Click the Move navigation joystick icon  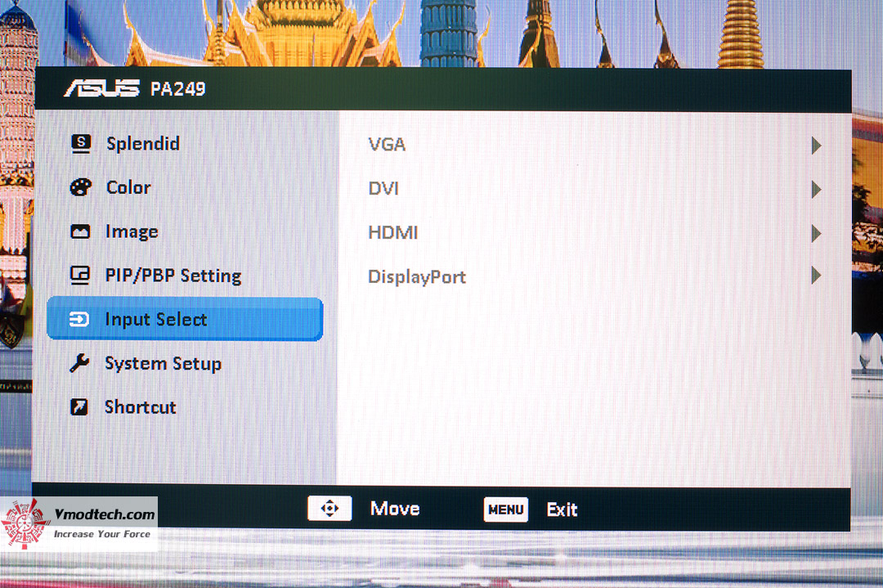coord(329,509)
